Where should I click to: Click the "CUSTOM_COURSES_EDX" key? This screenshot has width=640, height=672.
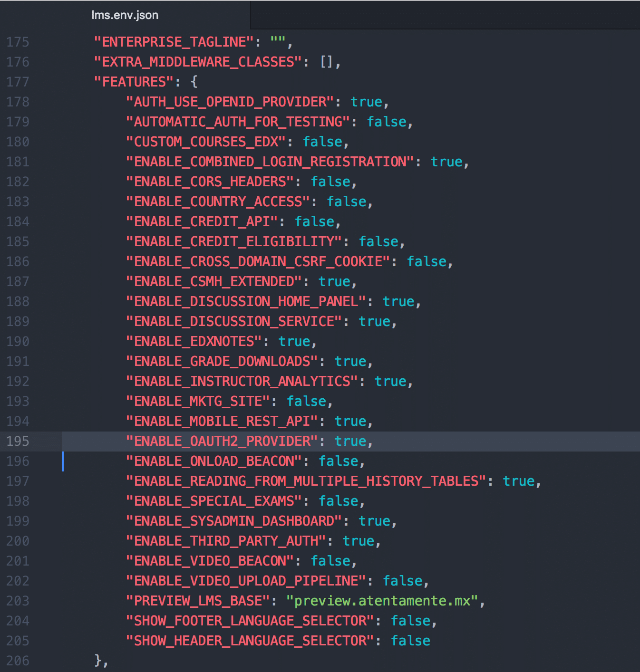[206, 142]
